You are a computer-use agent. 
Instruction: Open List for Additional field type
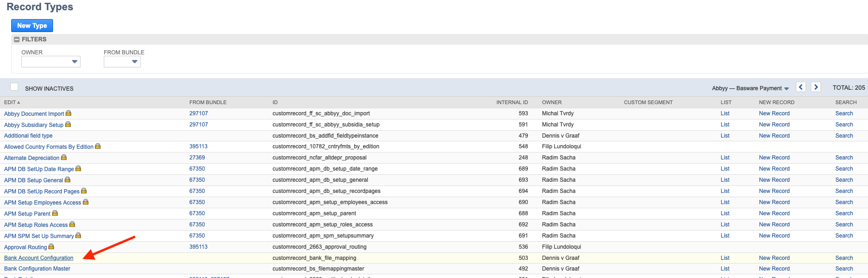[725, 136]
